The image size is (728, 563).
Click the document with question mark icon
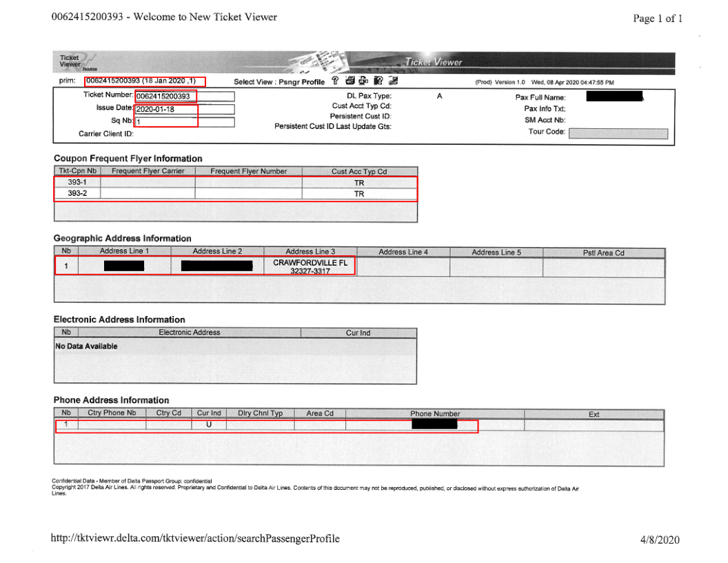(x=378, y=81)
